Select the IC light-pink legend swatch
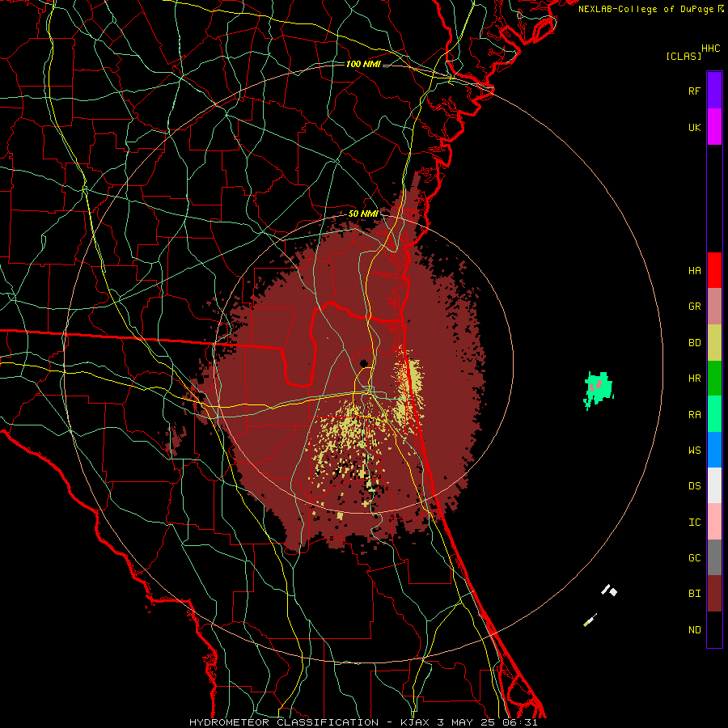Screen dimensions: 728x728 click(714, 522)
